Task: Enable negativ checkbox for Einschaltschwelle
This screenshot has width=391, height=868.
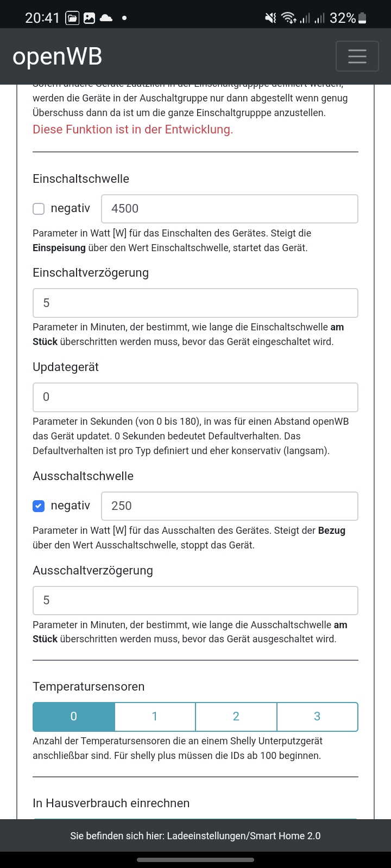Action: [39, 209]
